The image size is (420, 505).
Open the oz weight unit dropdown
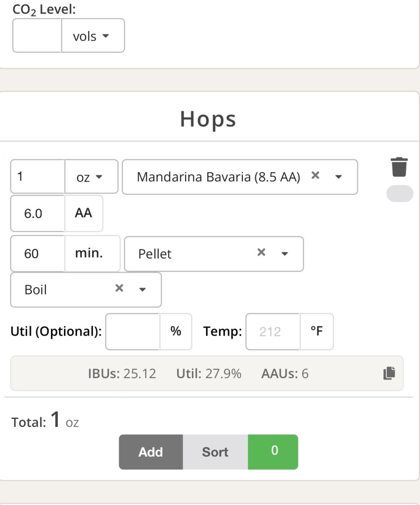click(x=91, y=177)
